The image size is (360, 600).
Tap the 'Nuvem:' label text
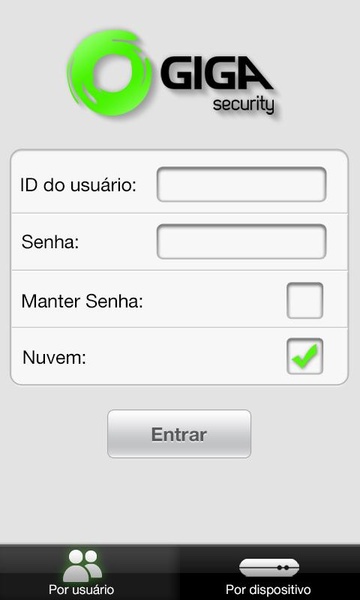(55, 358)
